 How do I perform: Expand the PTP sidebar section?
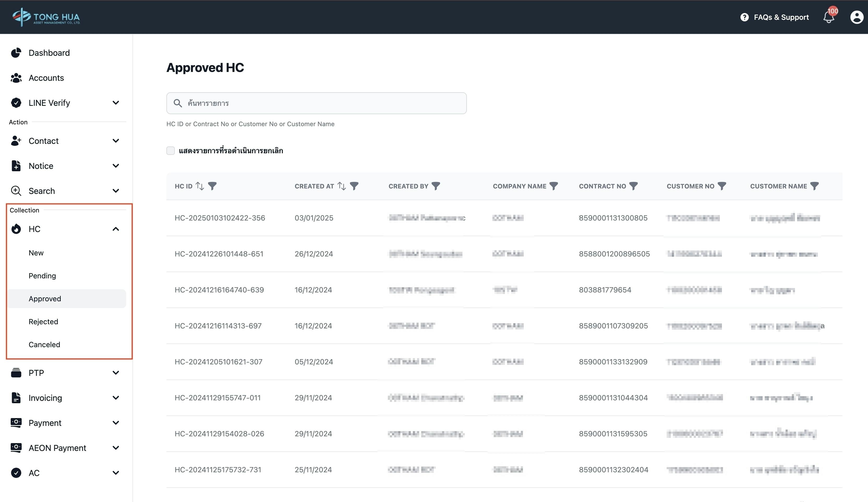[116, 373]
